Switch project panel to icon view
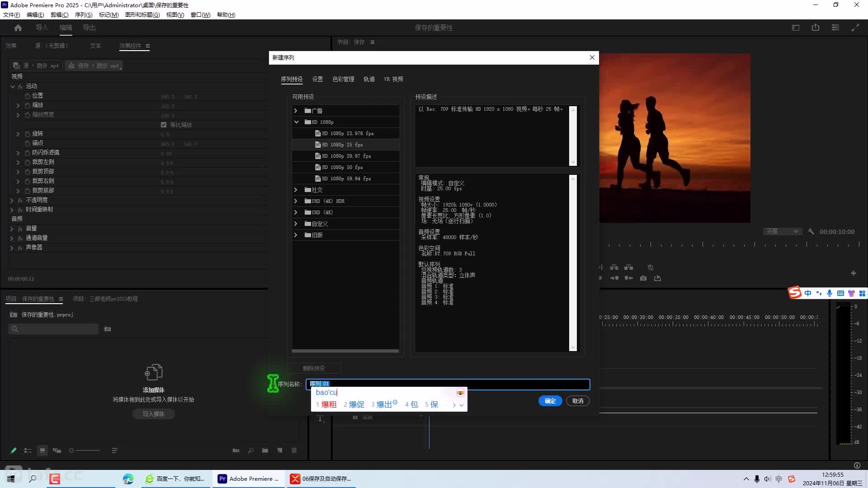 click(x=42, y=450)
